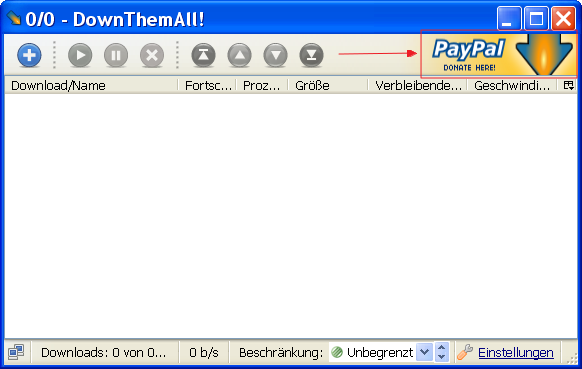The image size is (582, 369).
Task: Sort by Proz... percent column header
Action: pos(262,86)
